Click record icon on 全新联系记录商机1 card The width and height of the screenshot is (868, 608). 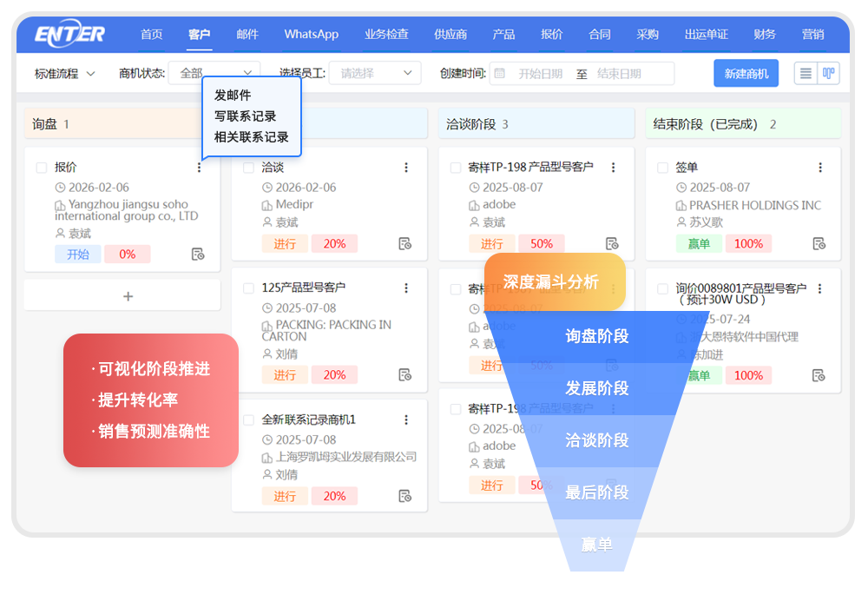[404, 496]
